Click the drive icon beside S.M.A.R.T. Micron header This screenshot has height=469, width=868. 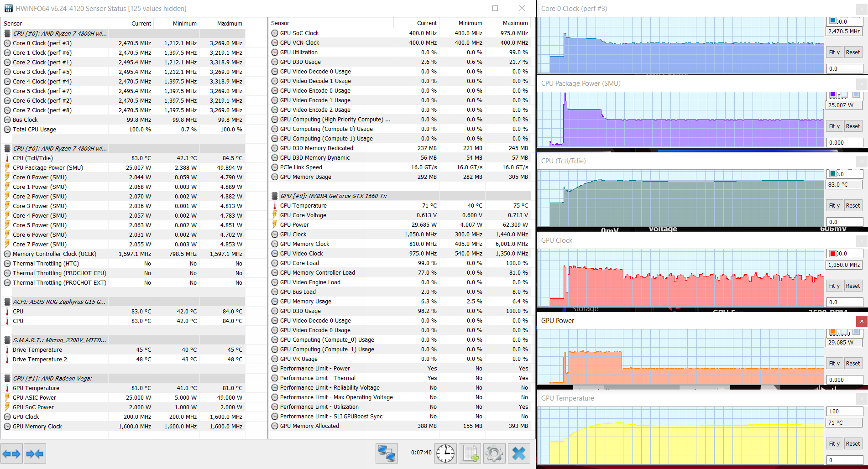click(7, 340)
